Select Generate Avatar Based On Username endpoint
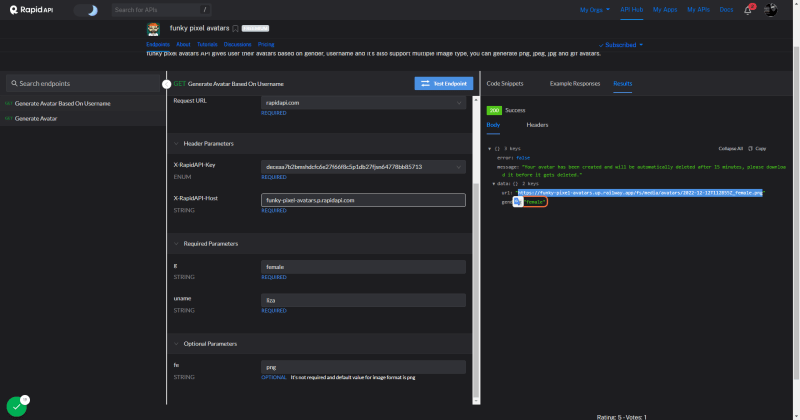 (62, 103)
